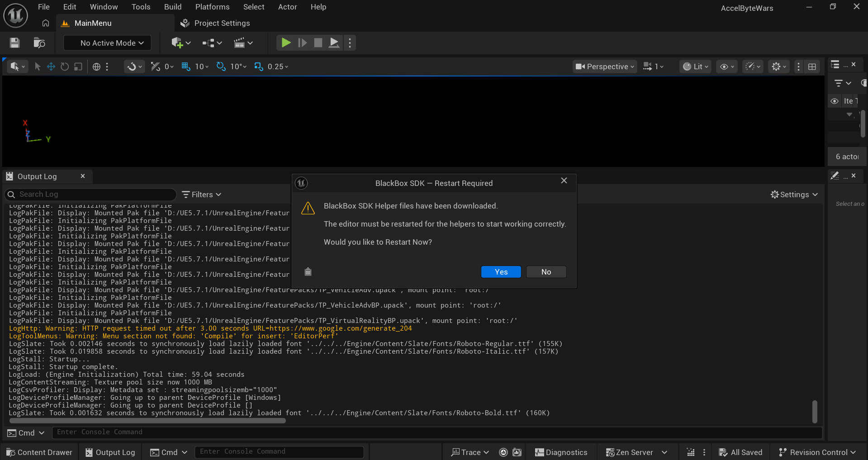Open the Content Drawer

(x=39, y=452)
